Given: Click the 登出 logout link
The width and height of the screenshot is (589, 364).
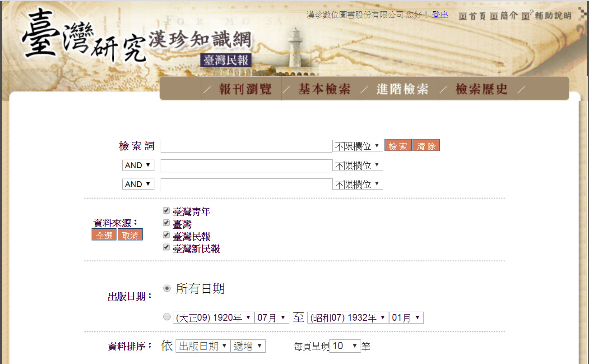Looking at the screenshot, I should pyautogui.click(x=440, y=14).
